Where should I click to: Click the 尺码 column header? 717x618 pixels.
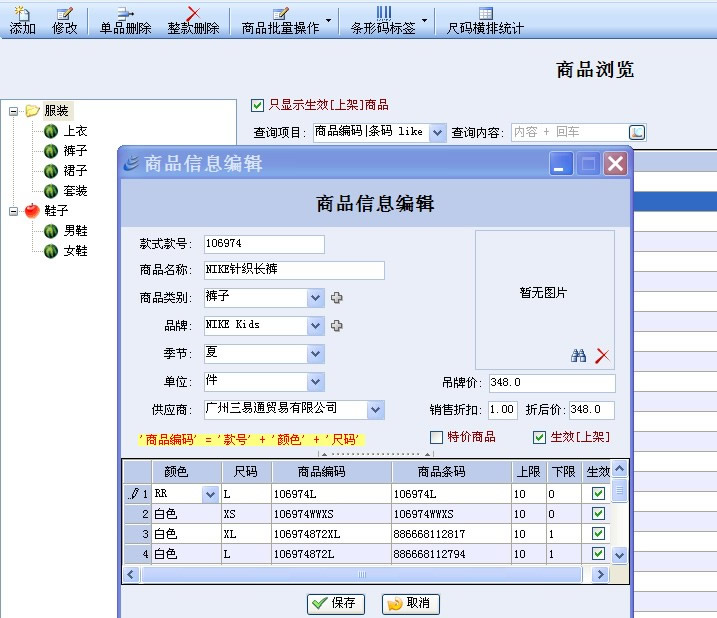click(246, 472)
